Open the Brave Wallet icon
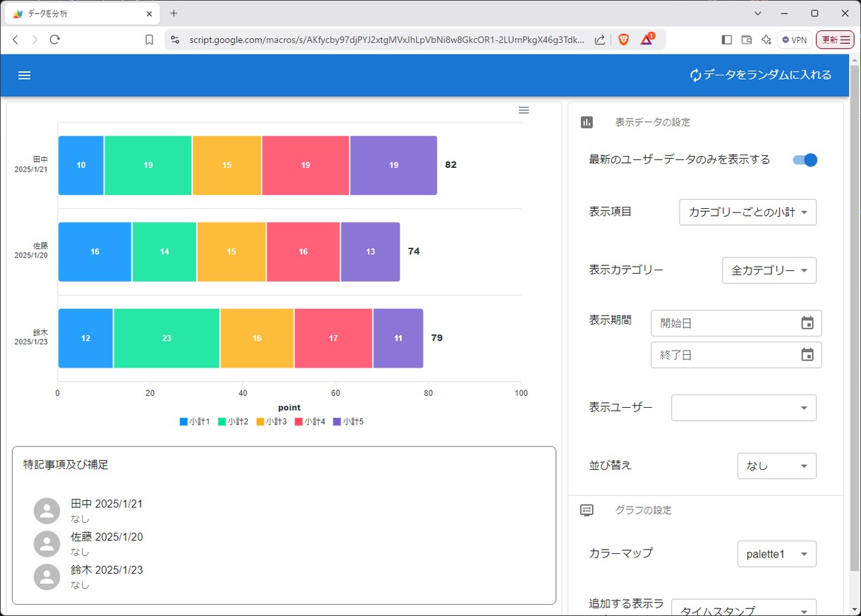The height and width of the screenshot is (616, 861). tap(747, 40)
